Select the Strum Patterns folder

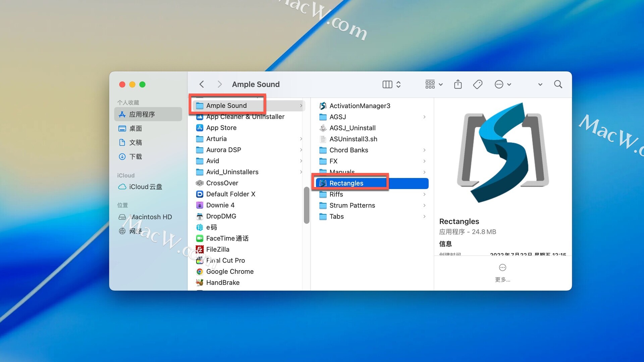pyautogui.click(x=372, y=205)
